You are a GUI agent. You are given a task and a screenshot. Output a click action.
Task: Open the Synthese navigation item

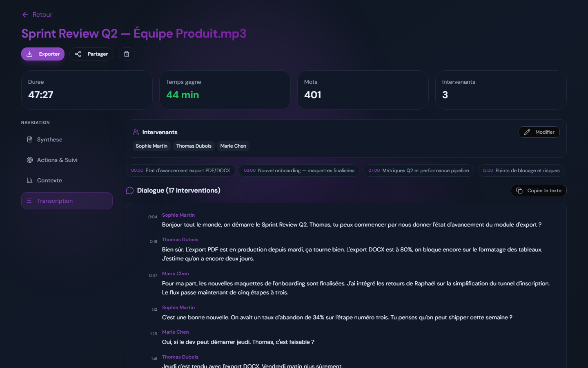[x=67, y=139]
